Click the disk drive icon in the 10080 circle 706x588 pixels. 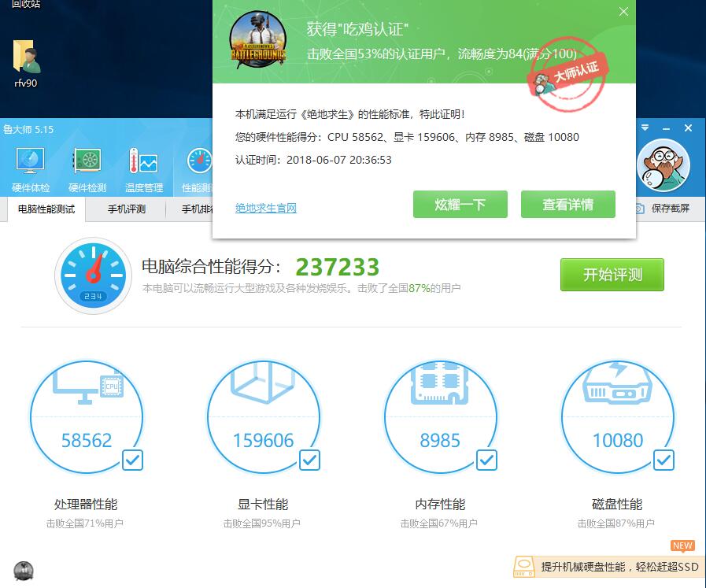pyautogui.click(x=617, y=383)
